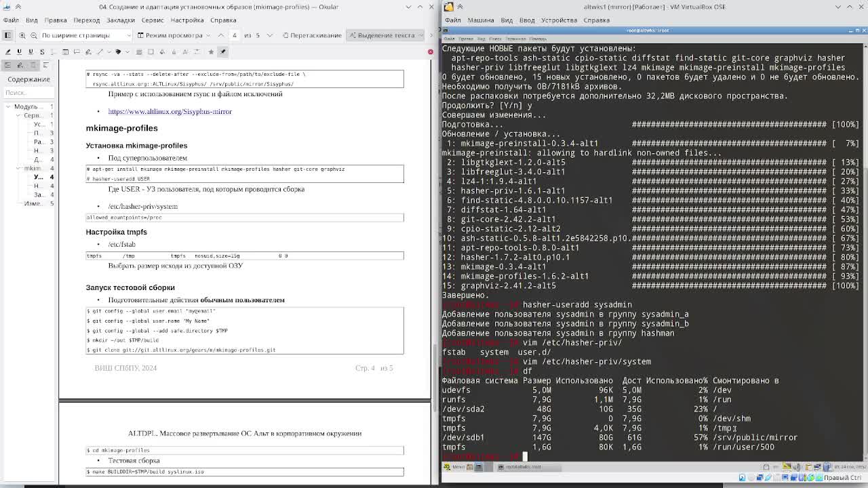Select the strikeout annotation tool

42,52
